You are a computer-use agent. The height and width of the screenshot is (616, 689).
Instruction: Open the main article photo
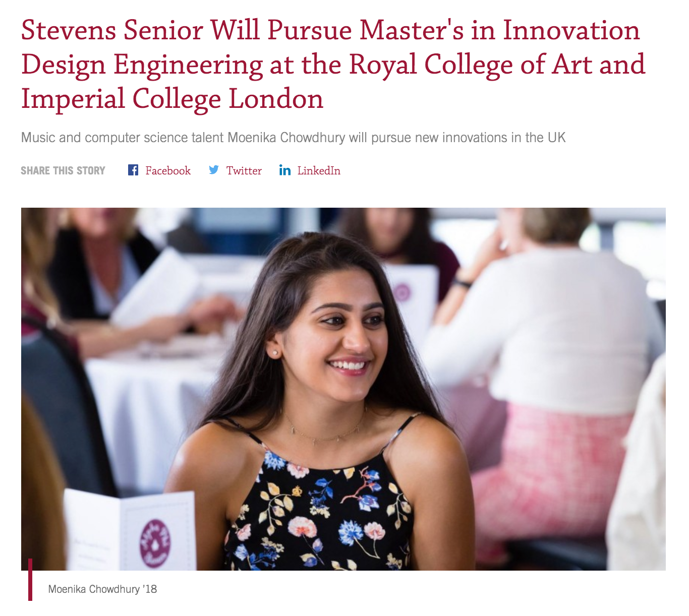pyautogui.click(x=343, y=389)
